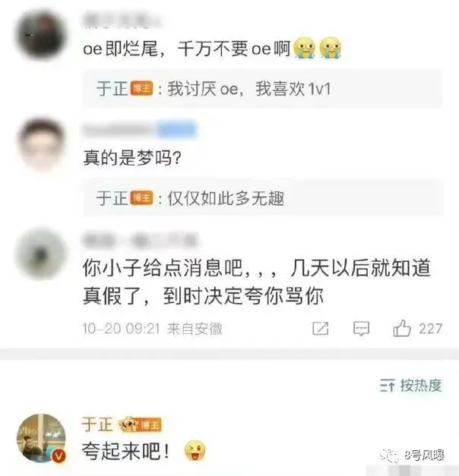459x476 pixels.
Task: Click the 于正 username above 夸起来吧
Action: 97,424
